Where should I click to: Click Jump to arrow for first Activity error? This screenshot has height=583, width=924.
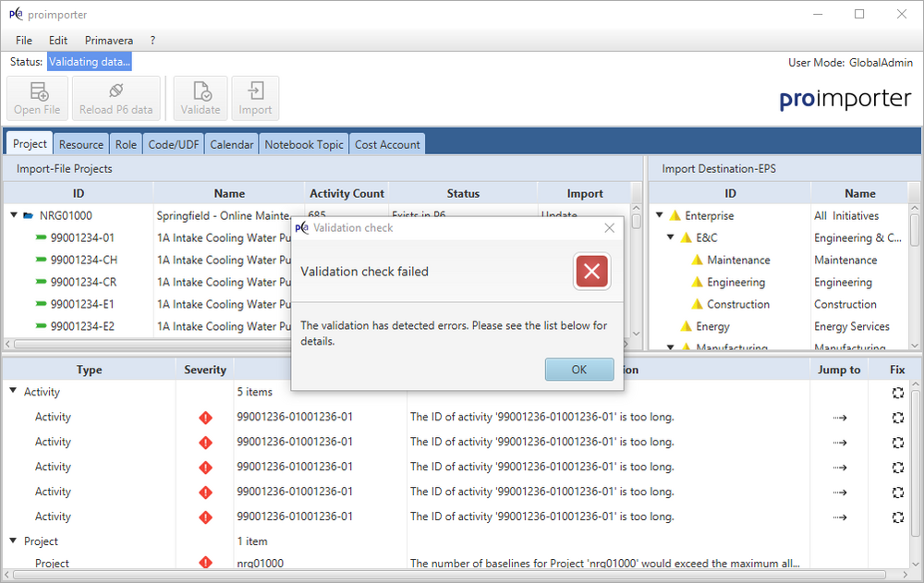839,418
